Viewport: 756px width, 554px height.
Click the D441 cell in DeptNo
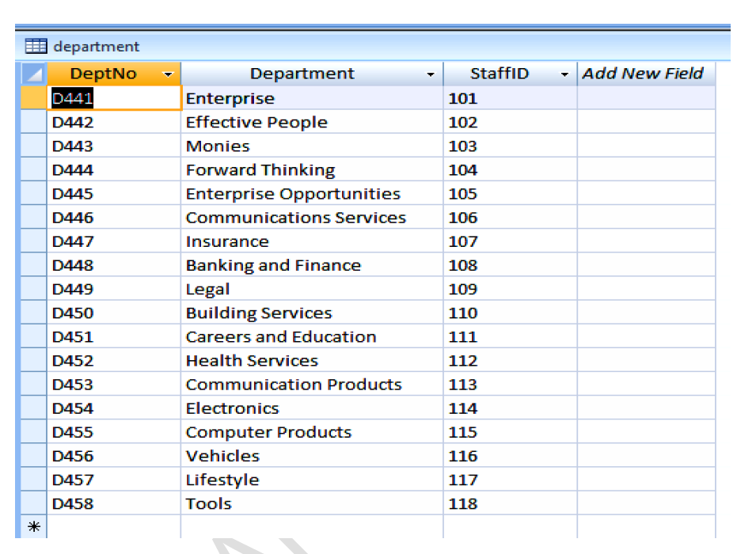pyautogui.click(x=113, y=98)
